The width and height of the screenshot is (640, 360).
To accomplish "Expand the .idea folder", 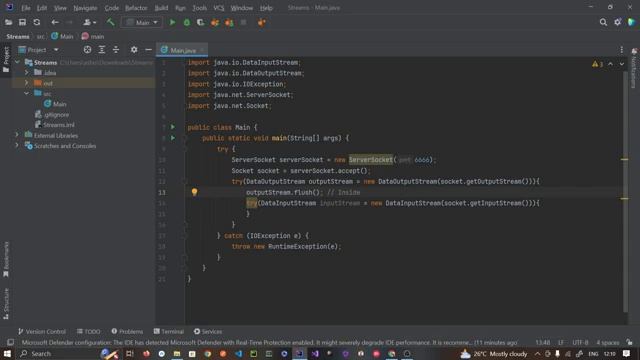I will tap(27, 73).
